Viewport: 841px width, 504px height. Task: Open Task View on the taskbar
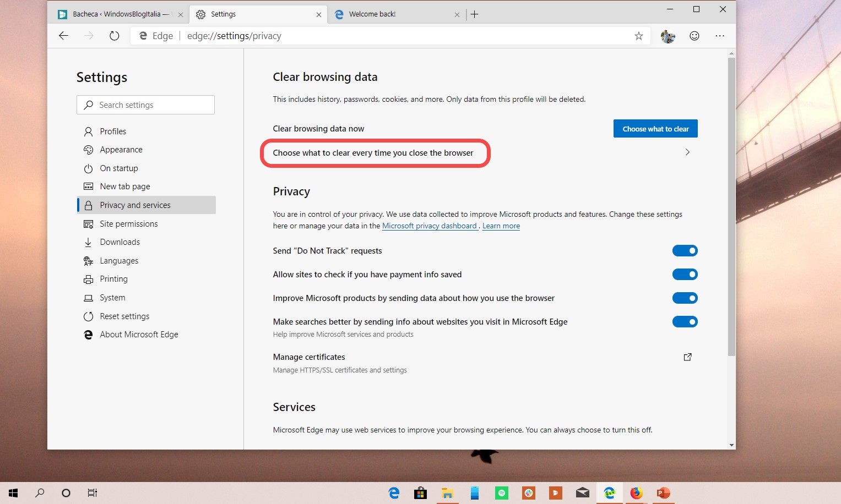[93, 493]
